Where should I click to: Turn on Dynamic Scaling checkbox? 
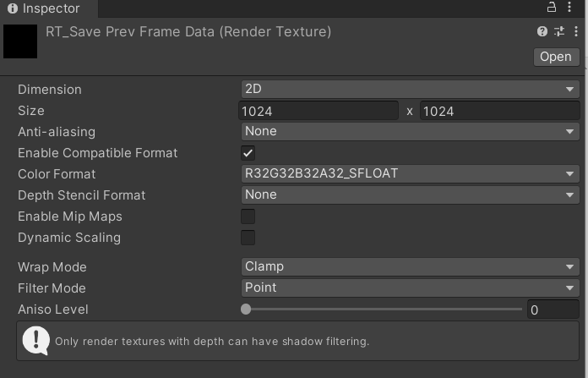click(248, 238)
